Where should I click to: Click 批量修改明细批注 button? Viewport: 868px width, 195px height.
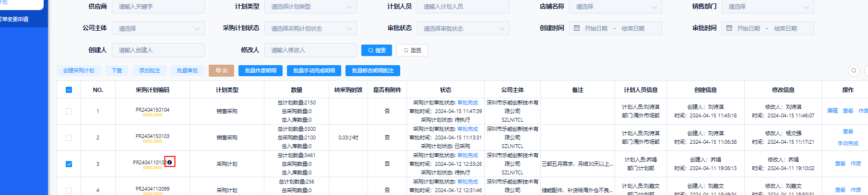[x=373, y=71]
